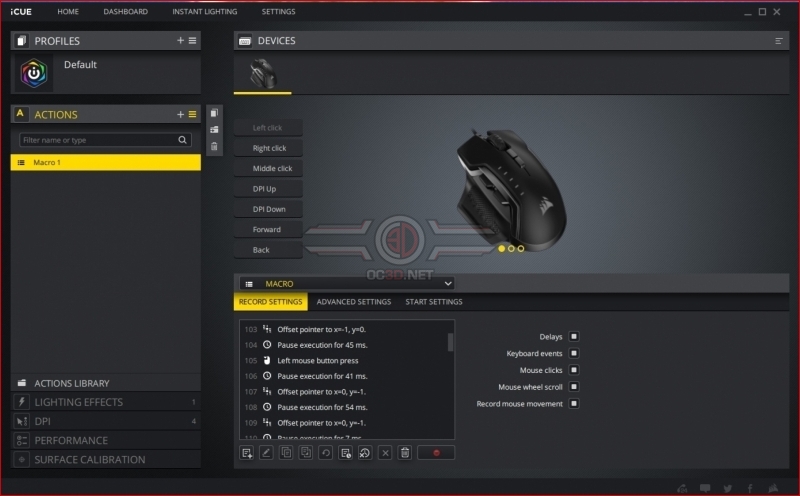This screenshot has height=496, width=800.
Task: Click the insert delay icon in the macro toolbar
Action: click(x=345, y=453)
